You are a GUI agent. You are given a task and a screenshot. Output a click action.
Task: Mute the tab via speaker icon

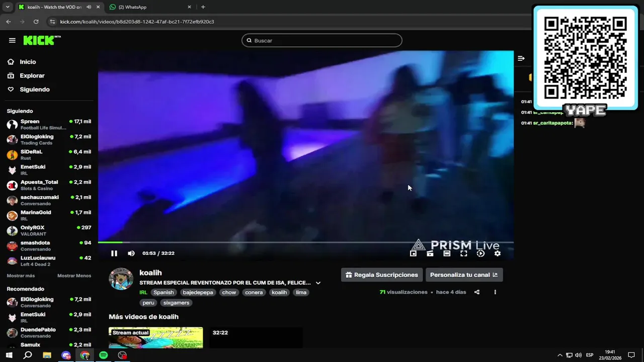(x=89, y=7)
